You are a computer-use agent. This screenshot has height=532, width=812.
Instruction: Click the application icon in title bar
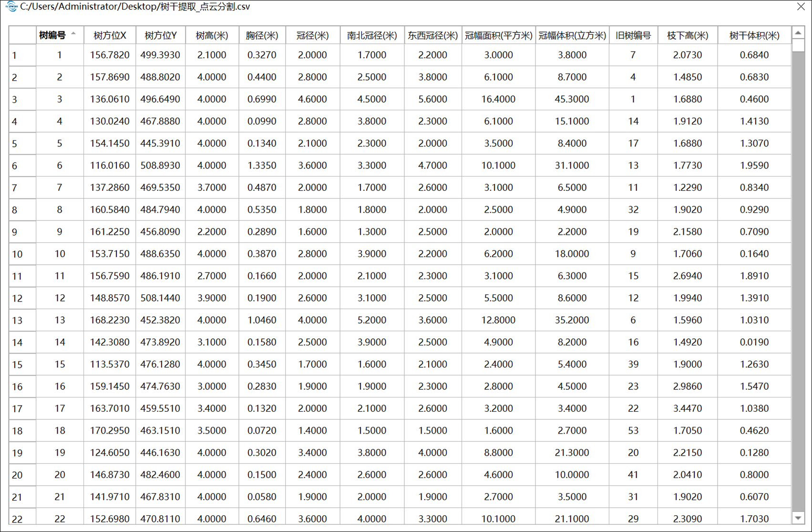pos(11,7)
